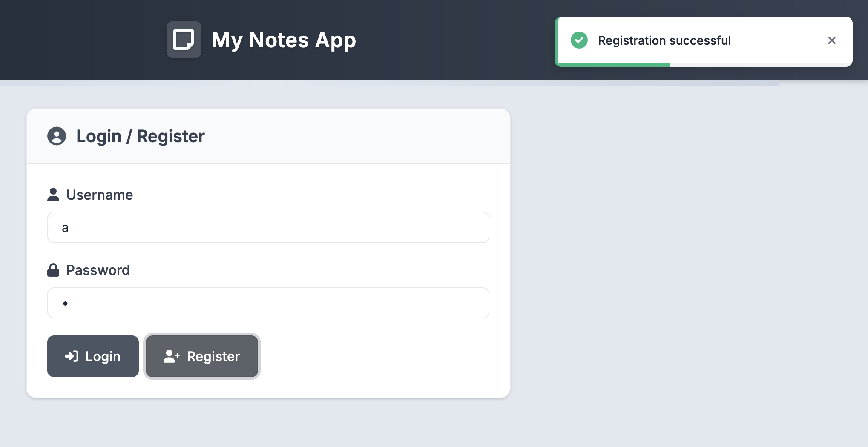
Task: Click the padlock icon next to Password
Action: tap(53, 270)
